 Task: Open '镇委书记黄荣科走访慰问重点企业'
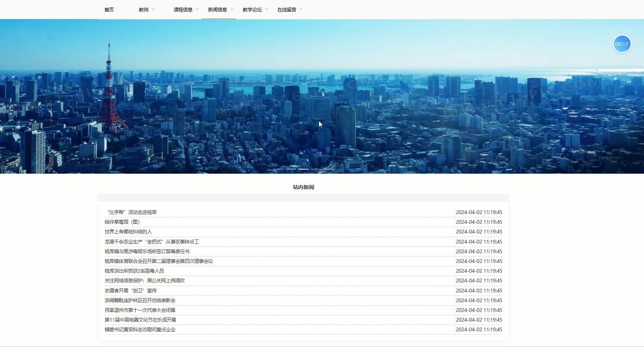[x=140, y=329]
